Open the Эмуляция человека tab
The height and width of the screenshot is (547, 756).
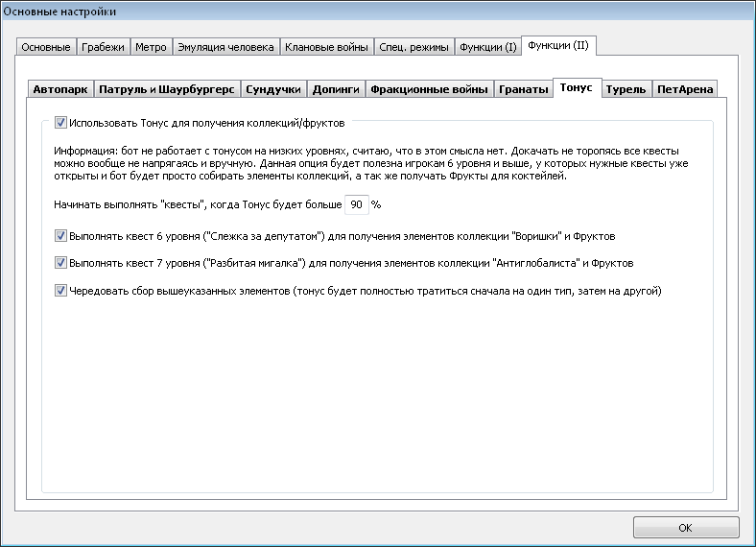(225, 47)
